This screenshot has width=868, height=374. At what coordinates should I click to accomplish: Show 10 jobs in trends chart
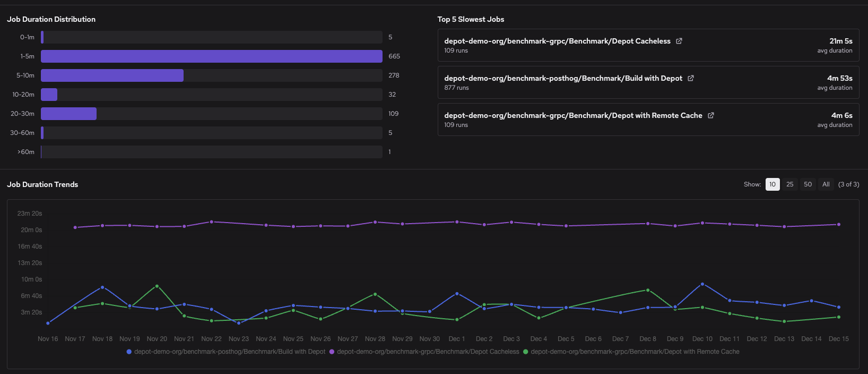772,184
